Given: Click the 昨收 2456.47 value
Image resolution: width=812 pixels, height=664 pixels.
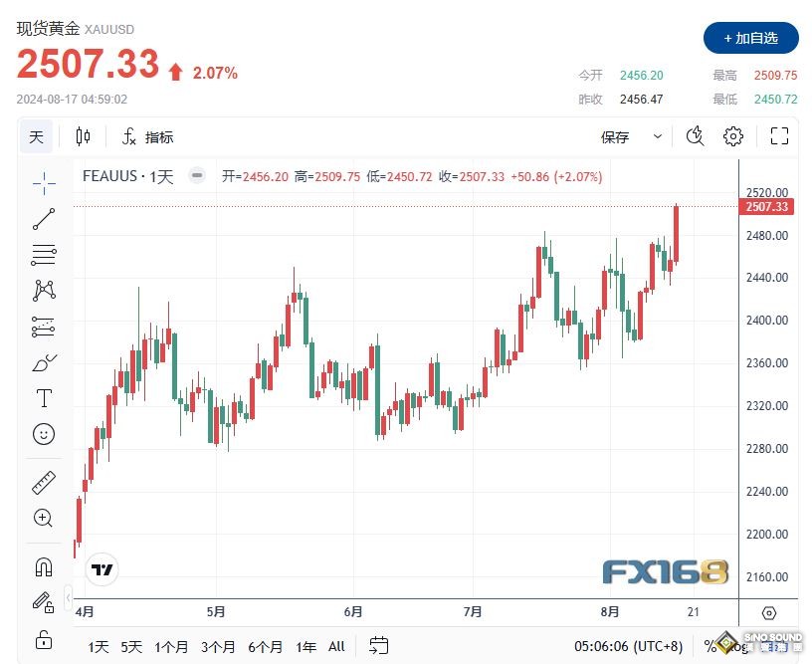Looking at the screenshot, I should click(641, 99).
